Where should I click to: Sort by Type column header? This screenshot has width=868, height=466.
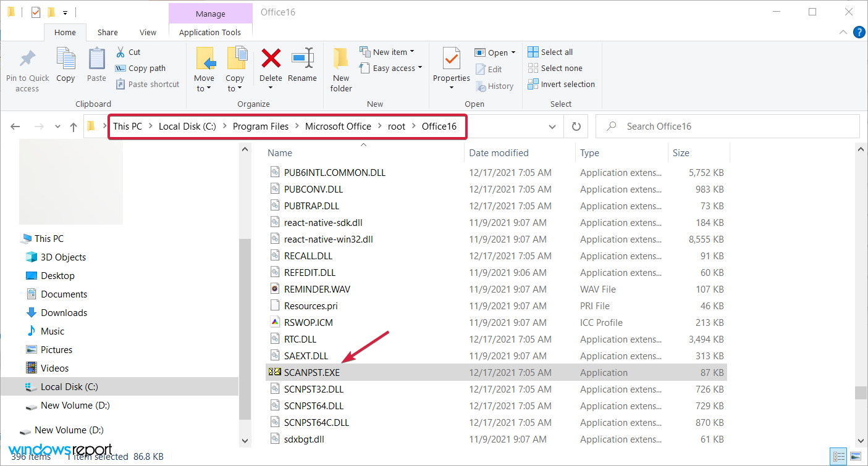(589, 152)
